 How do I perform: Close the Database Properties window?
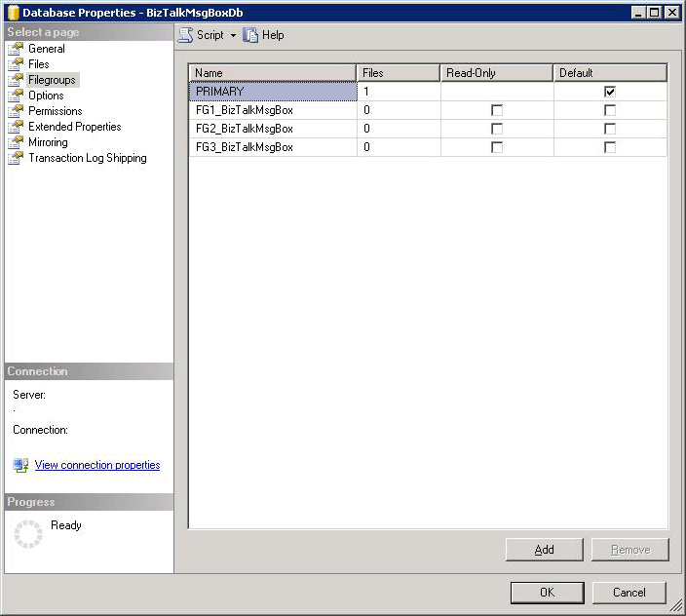point(672,13)
